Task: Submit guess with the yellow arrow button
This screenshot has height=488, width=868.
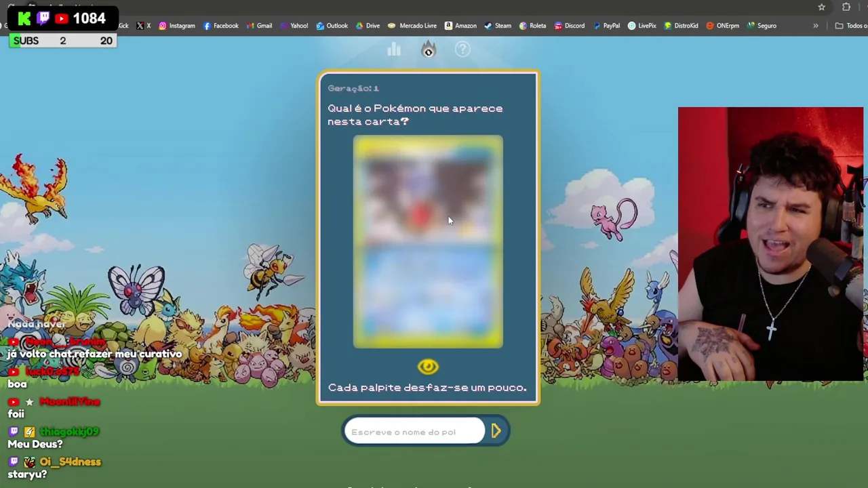Action: (x=496, y=431)
